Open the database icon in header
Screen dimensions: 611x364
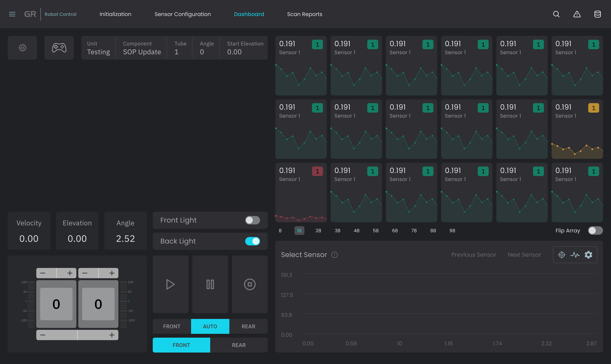[598, 14]
